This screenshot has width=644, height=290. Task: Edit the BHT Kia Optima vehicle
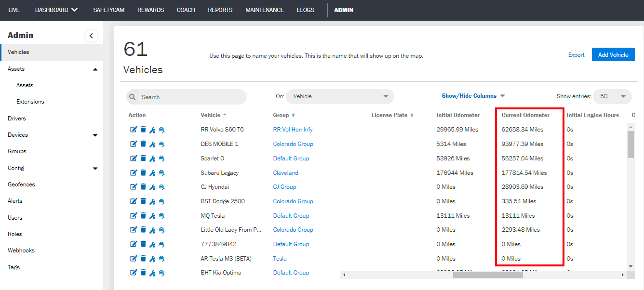[134, 273]
